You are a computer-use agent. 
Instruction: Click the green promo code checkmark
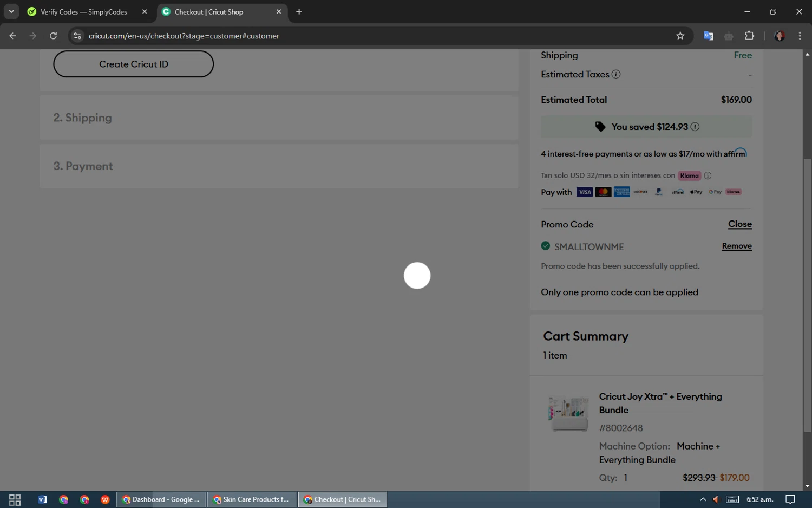pos(546,246)
